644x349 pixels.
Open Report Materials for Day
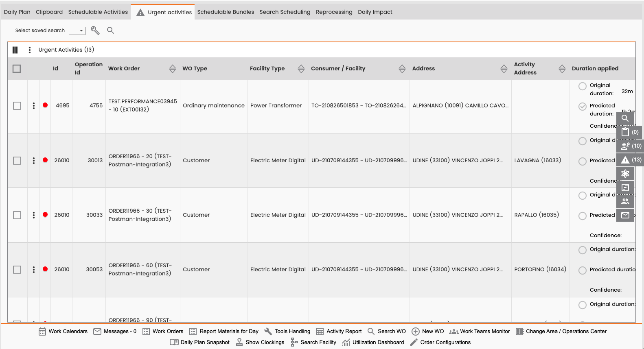coord(224,332)
